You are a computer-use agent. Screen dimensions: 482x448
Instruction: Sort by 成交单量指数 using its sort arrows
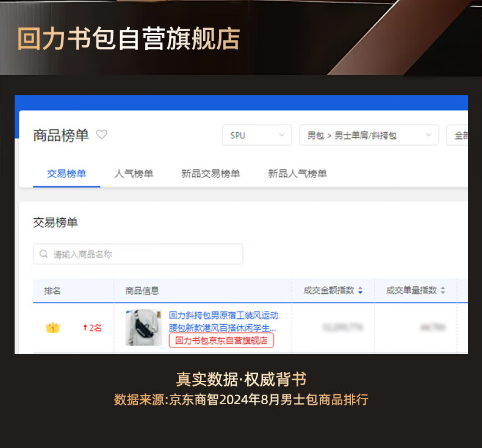coord(443,290)
